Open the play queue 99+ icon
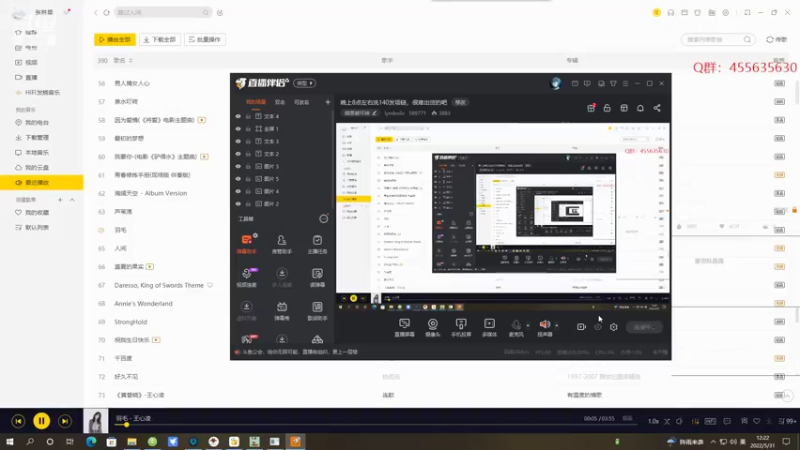Screen dimensions: 800x450 [788, 421]
